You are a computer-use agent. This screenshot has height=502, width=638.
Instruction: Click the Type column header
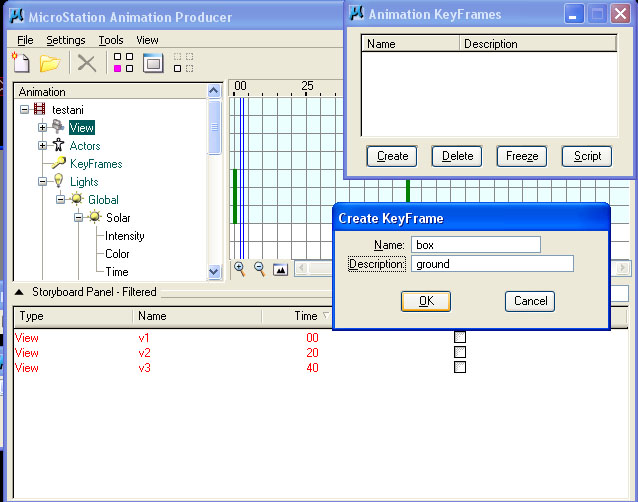(x=73, y=316)
